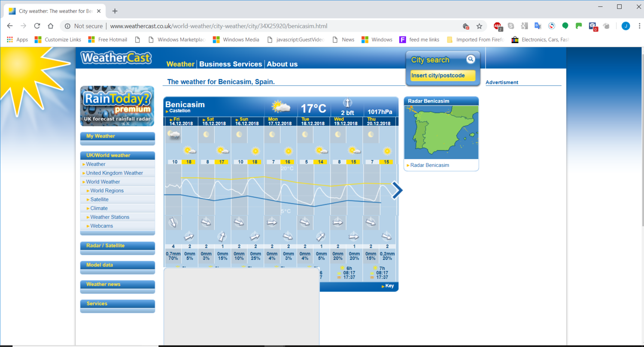Open Electronics, Cars, Fashion bookmark
This screenshot has height=347, width=644.
click(540, 39)
